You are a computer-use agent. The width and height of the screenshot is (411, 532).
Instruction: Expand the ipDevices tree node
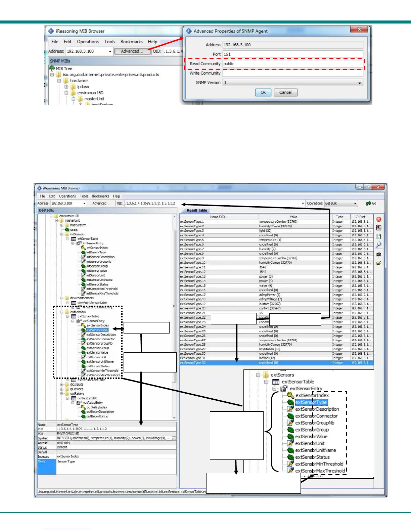click(62, 389)
